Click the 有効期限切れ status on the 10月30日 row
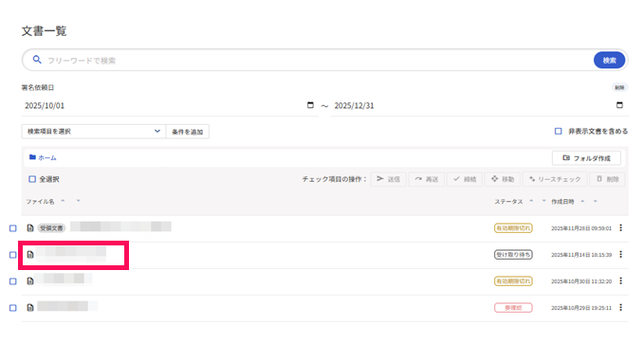Screen dimensions: 644x343 tap(513, 281)
